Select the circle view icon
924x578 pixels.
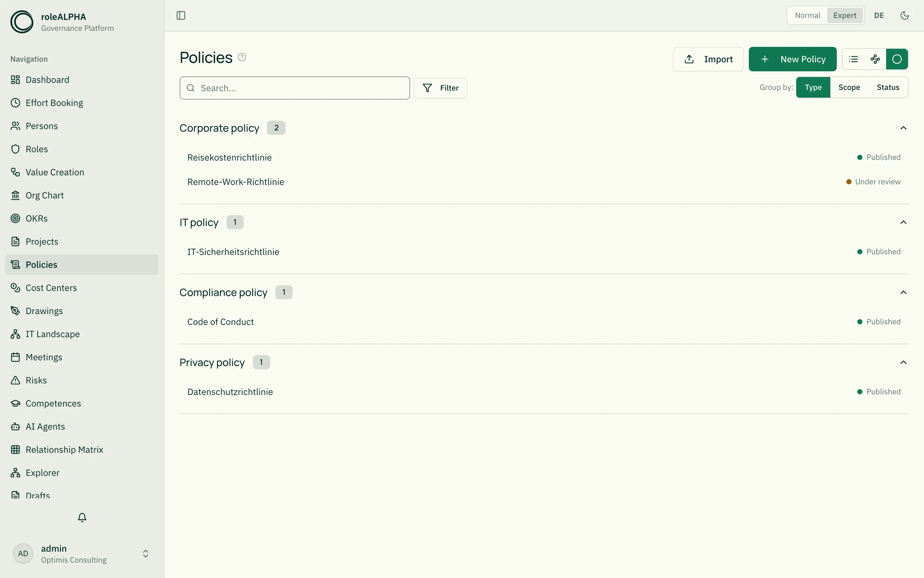click(897, 59)
